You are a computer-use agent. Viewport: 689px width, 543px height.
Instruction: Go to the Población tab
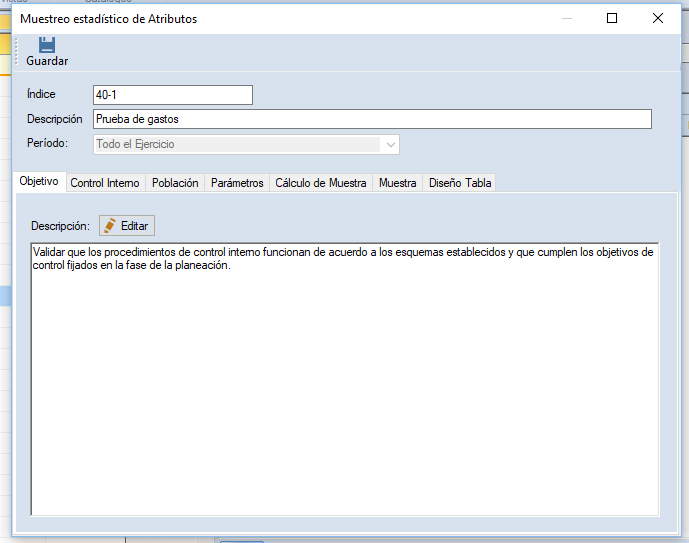(x=175, y=183)
